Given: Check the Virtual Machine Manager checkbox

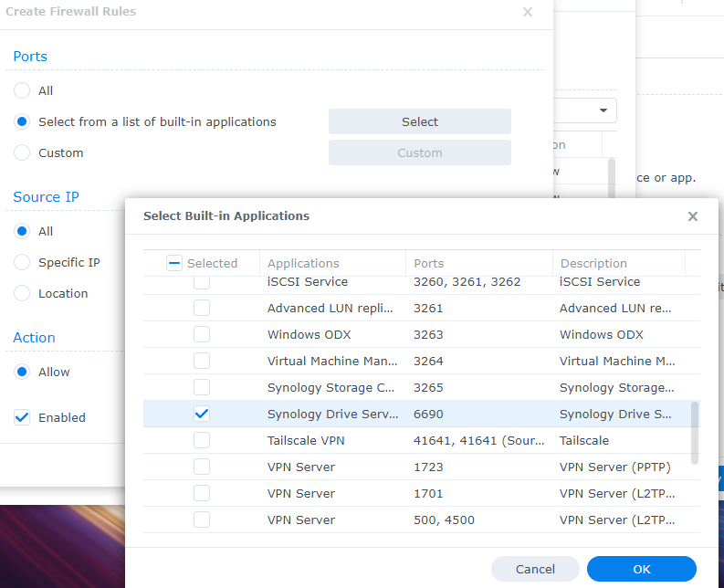Looking at the screenshot, I should point(202,361).
